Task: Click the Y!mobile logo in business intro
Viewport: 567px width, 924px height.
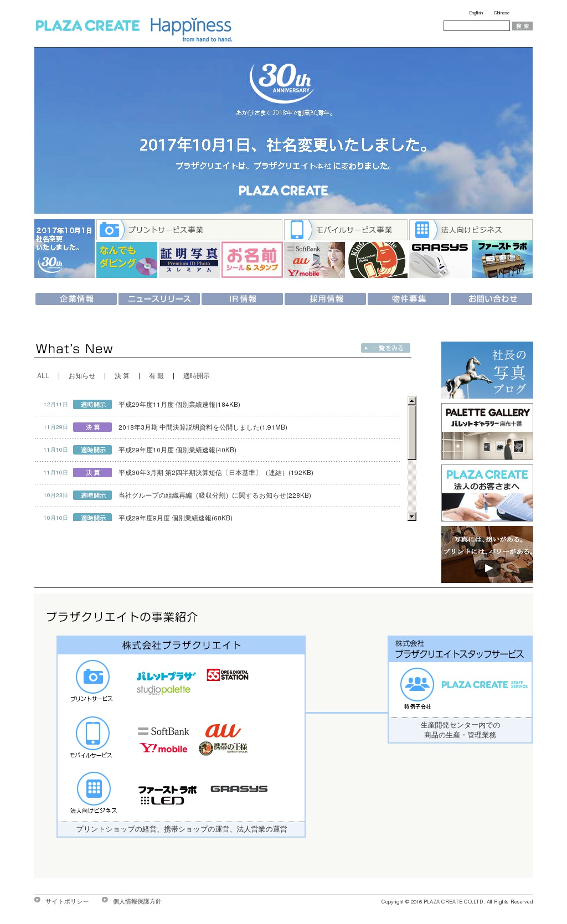Action: (x=163, y=749)
